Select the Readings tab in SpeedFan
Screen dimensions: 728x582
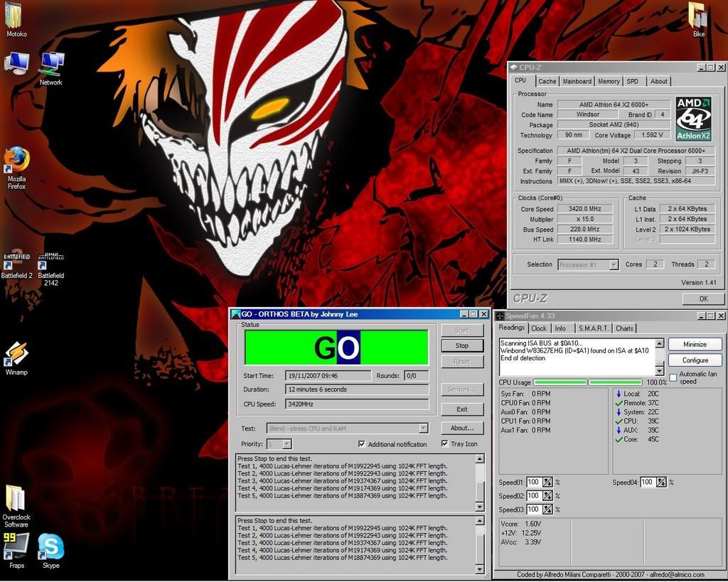[x=512, y=327]
